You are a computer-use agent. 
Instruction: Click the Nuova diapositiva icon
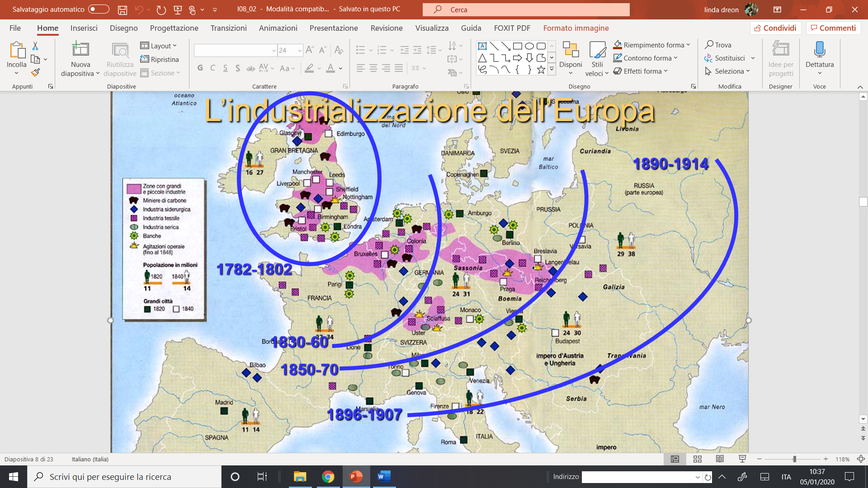click(x=80, y=49)
